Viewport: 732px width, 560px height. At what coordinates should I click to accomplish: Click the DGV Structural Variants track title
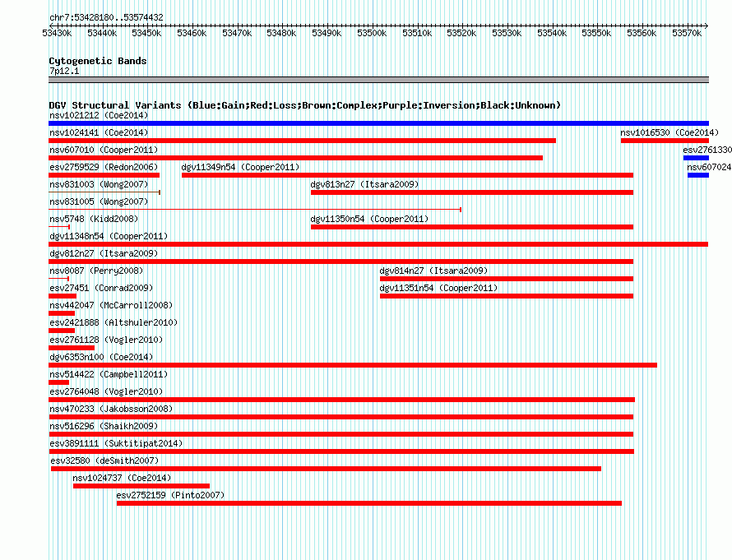click(305, 105)
